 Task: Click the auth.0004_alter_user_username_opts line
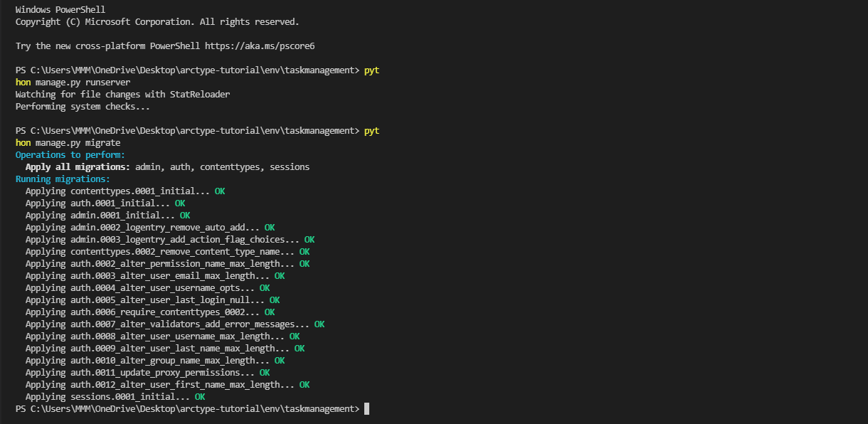pyautogui.click(x=147, y=287)
